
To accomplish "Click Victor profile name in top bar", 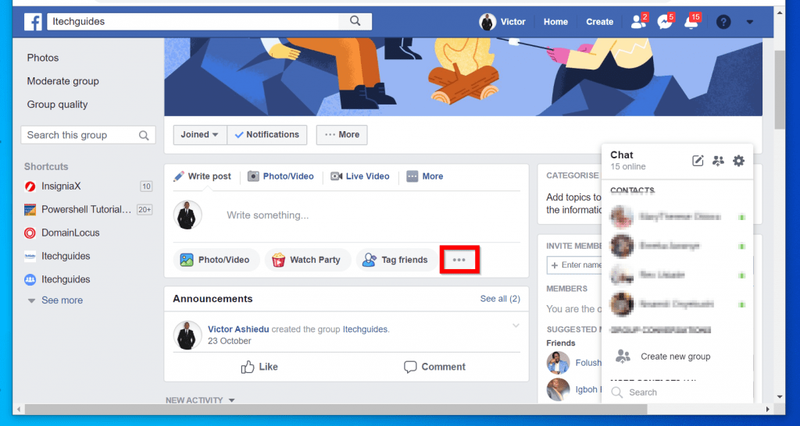I will point(513,21).
